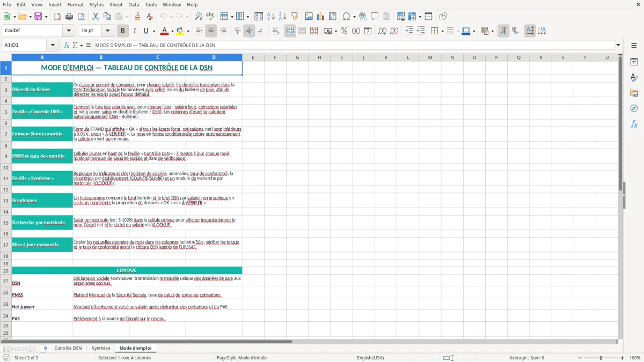The image size is (644, 362).
Task: Toggle Merge and Center Cells
Action: point(290,31)
